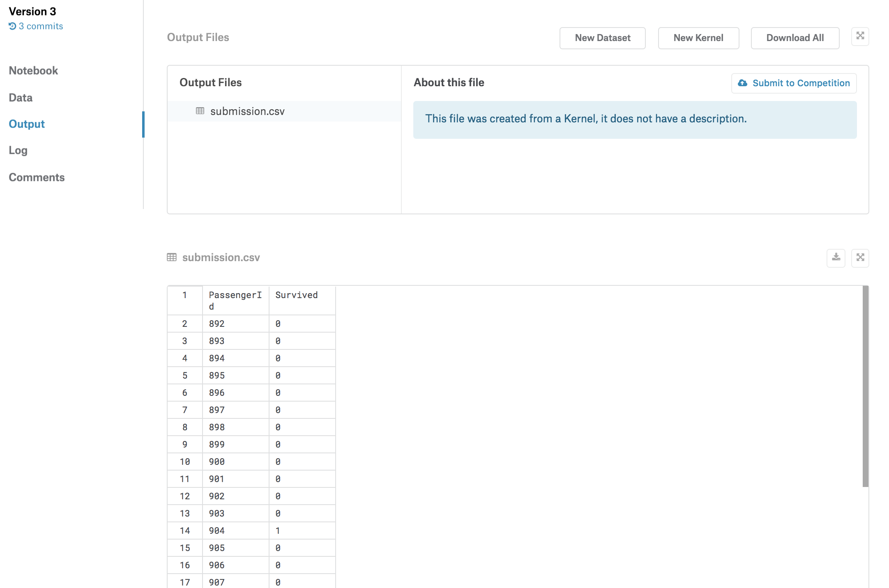889x588 pixels.
Task: Open the Log tab
Action: pyautogui.click(x=18, y=150)
